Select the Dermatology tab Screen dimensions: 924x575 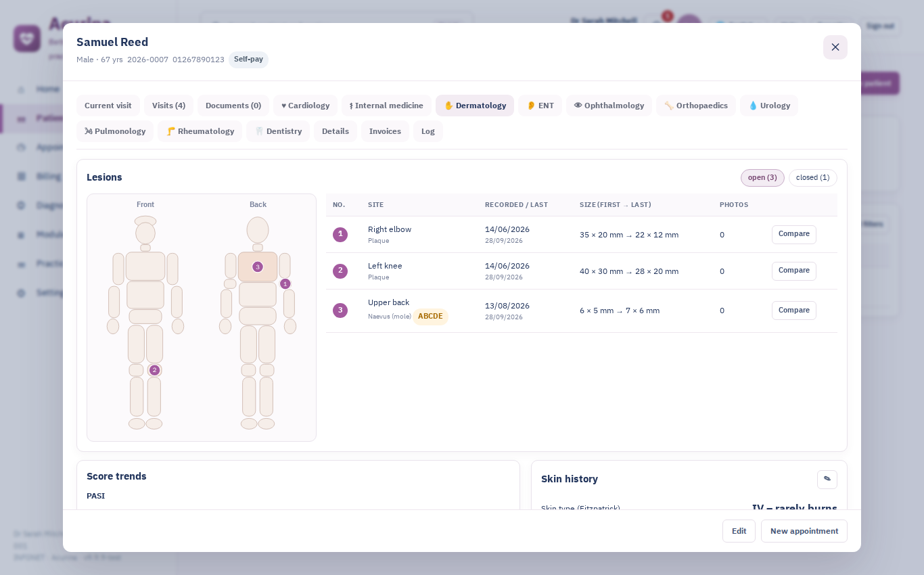point(475,106)
